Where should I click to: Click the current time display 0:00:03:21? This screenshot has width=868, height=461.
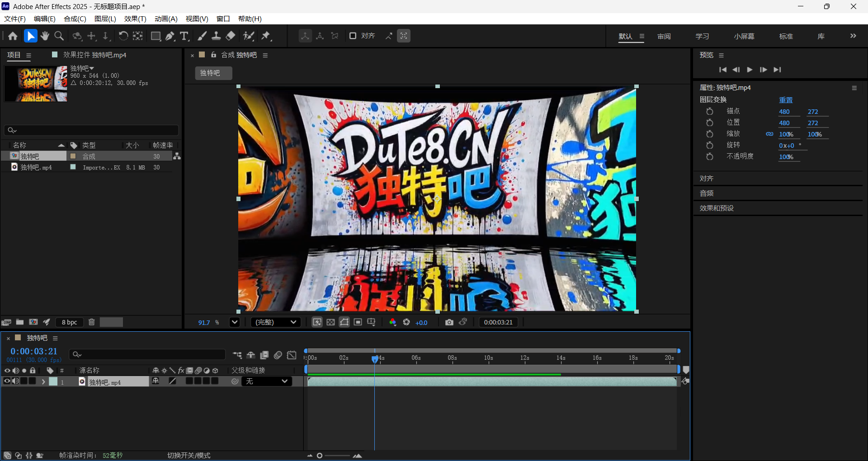pyautogui.click(x=33, y=351)
